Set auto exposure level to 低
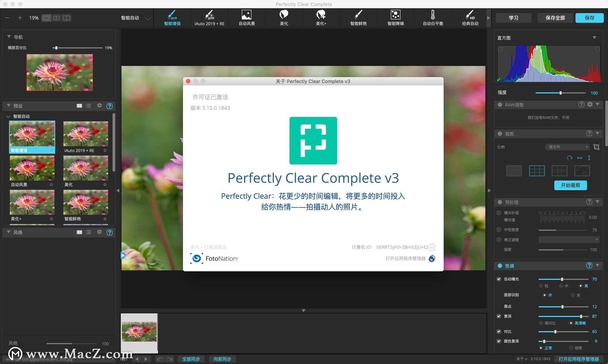The height and width of the screenshot is (364, 608). pyautogui.click(x=541, y=286)
